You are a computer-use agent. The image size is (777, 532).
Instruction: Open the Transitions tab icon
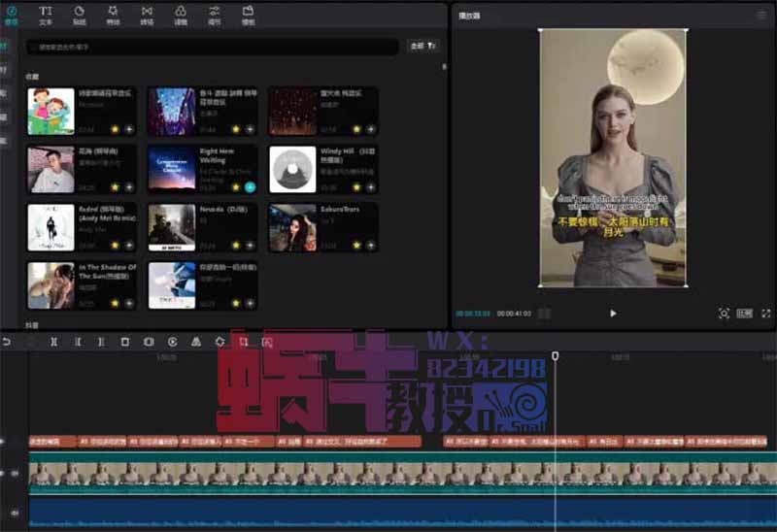(x=147, y=15)
